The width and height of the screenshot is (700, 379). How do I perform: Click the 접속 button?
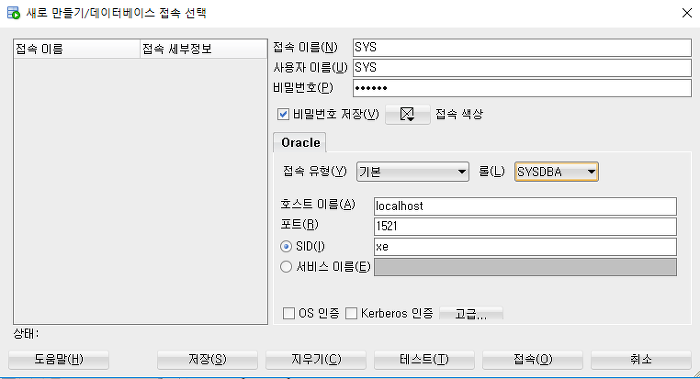(x=533, y=359)
